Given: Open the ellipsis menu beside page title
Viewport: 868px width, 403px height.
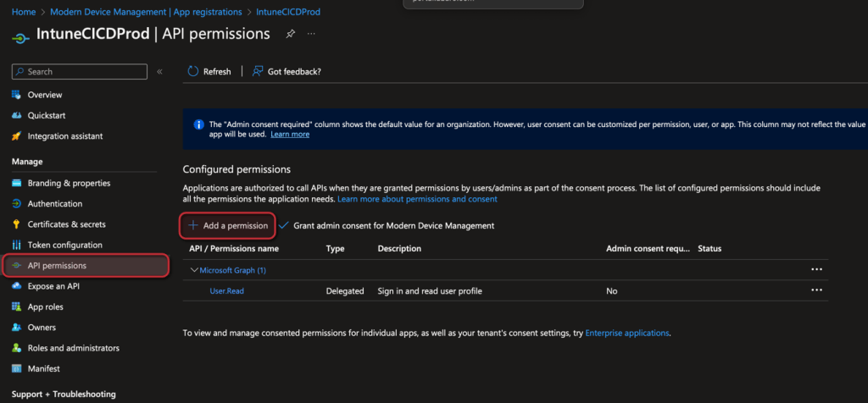Looking at the screenshot, I should point(311,34).
